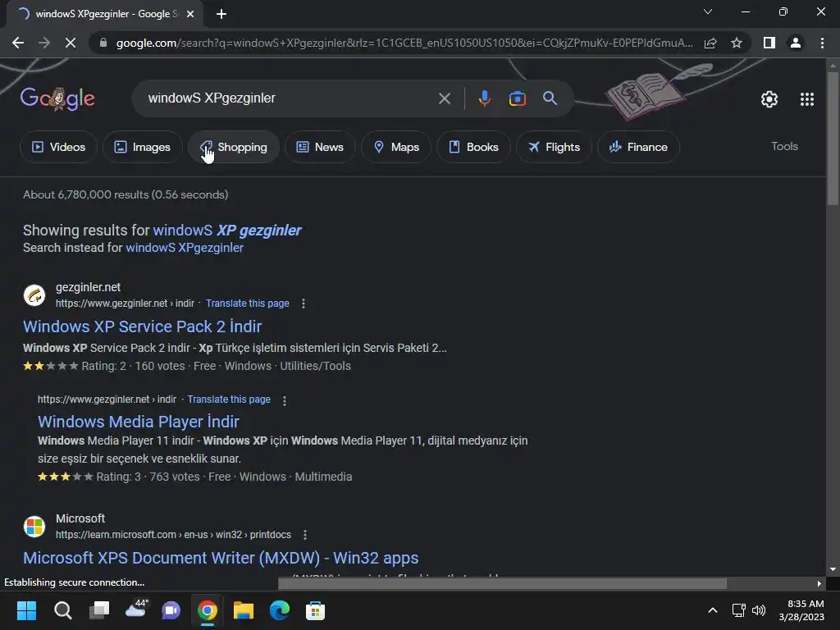840x630 pixels.
Task: Click gezginler.net site name text
Action: point(88,287)
